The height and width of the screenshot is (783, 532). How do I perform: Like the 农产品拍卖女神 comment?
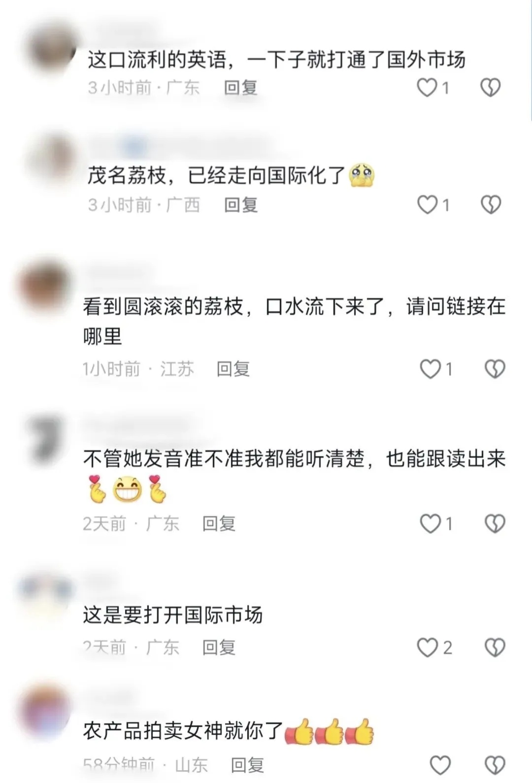coord(440,765)
